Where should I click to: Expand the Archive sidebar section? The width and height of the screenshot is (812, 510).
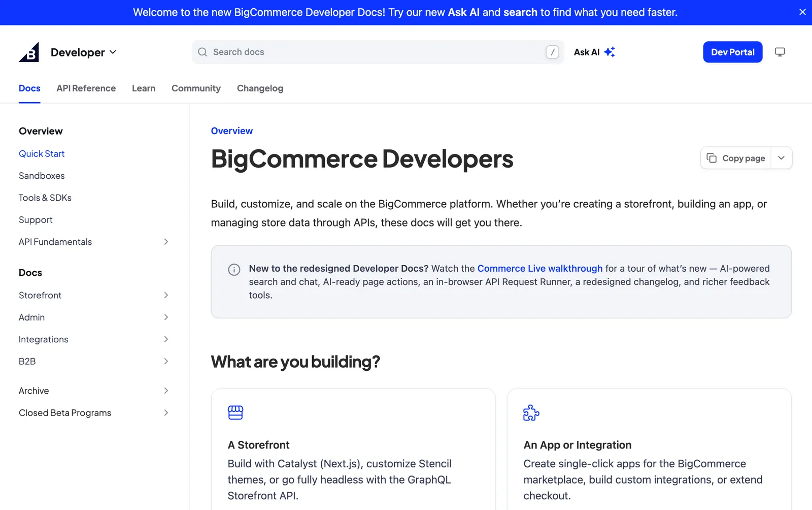coord(166,391)
